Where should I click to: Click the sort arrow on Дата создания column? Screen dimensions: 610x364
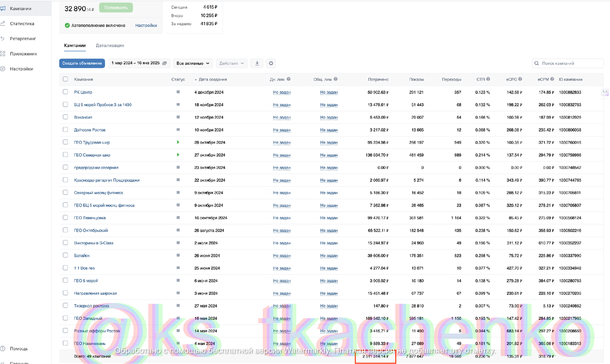coord(196,80)
